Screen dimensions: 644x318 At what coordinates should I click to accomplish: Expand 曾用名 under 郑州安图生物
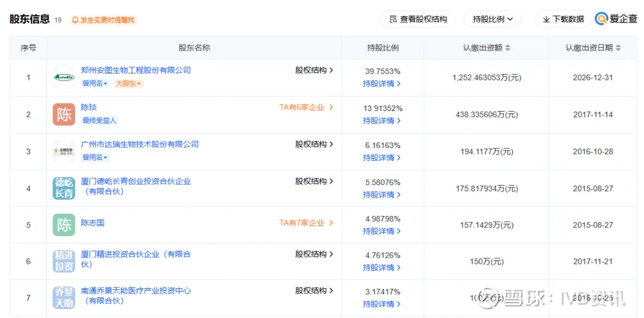tap(95, 84)
